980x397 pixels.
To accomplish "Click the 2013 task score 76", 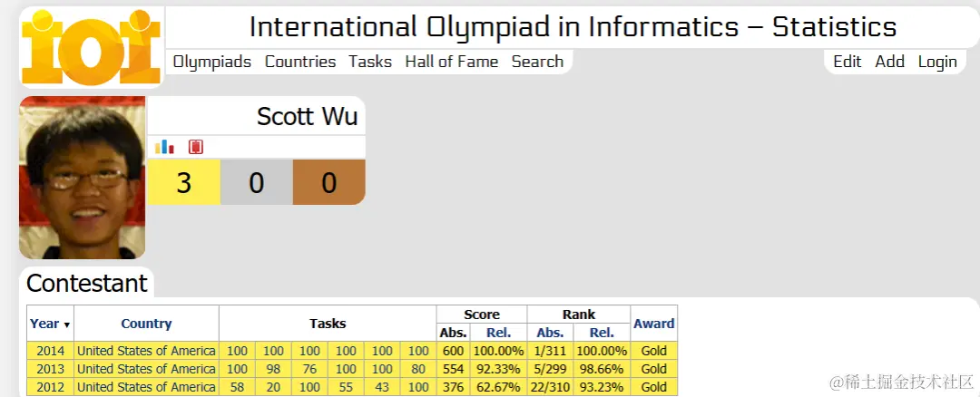I will pyautogui.click(x=309, y=369).
